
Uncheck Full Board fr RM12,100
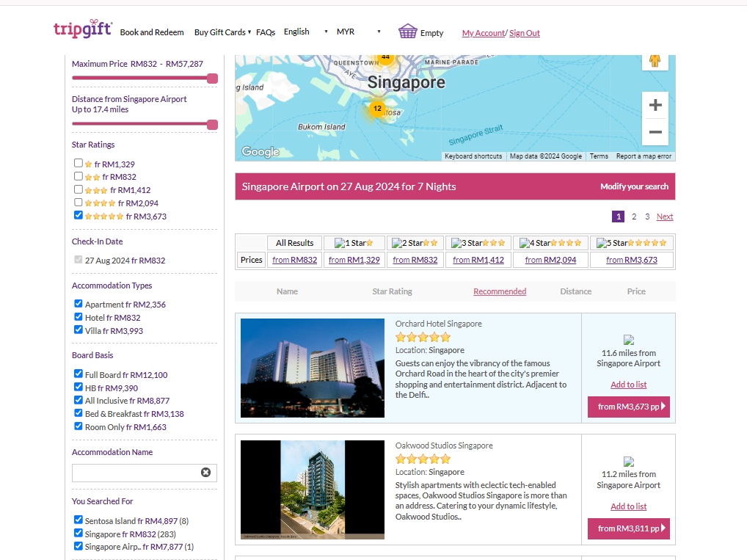(79, 374)
